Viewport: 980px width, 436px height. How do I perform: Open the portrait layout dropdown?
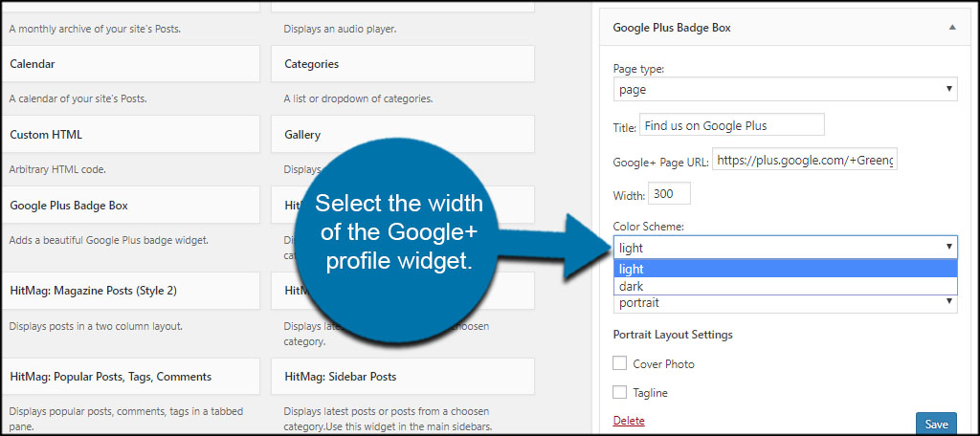point(785,303)
